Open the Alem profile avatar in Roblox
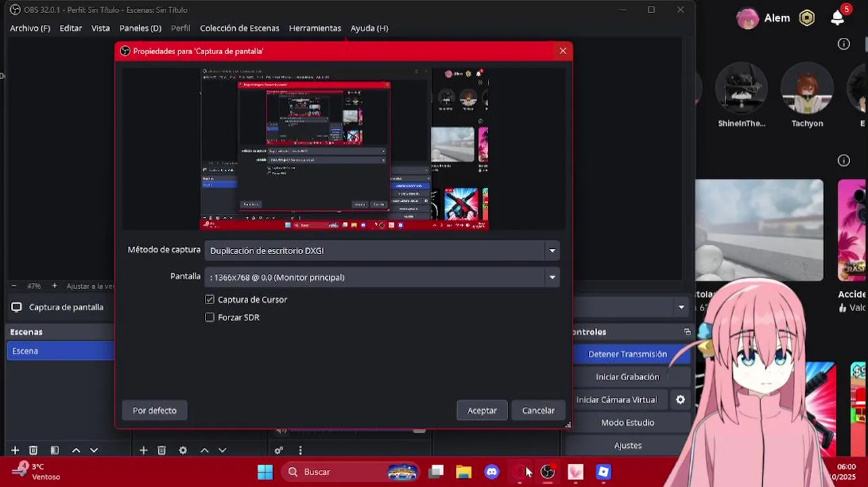This screenshot has width=868, height=487. [x=747, y=18]
